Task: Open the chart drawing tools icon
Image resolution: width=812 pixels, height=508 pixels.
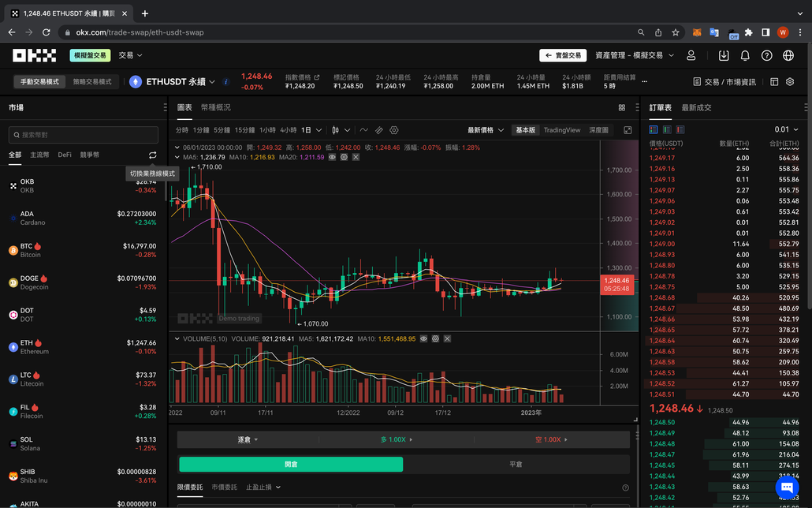Action: (379, 130)
